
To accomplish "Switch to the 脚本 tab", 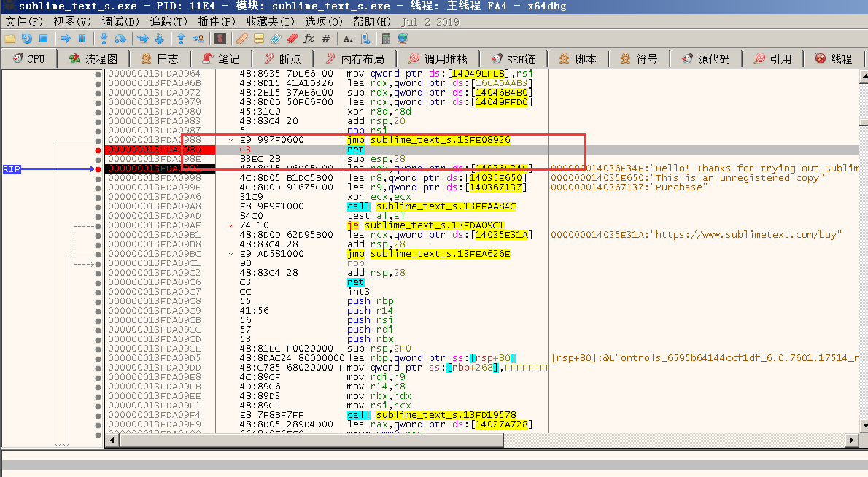I will pyautogui.click(x=578, y=58).
